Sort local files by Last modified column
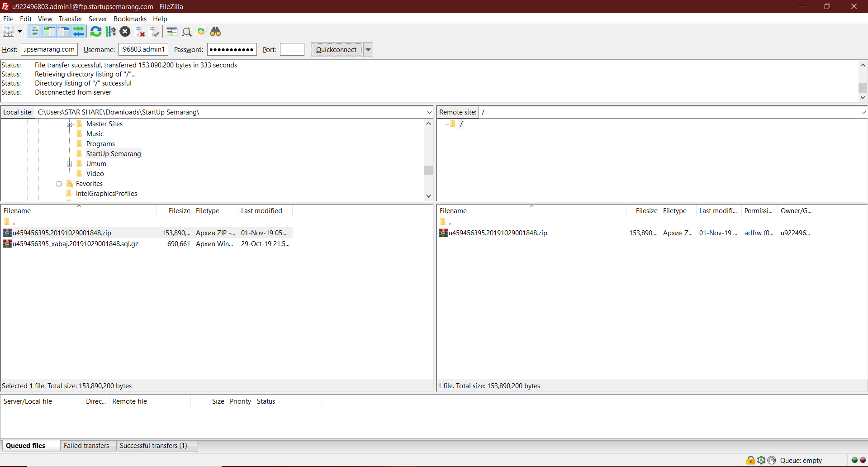Screen dimensions: 868x467 [265, 211]
